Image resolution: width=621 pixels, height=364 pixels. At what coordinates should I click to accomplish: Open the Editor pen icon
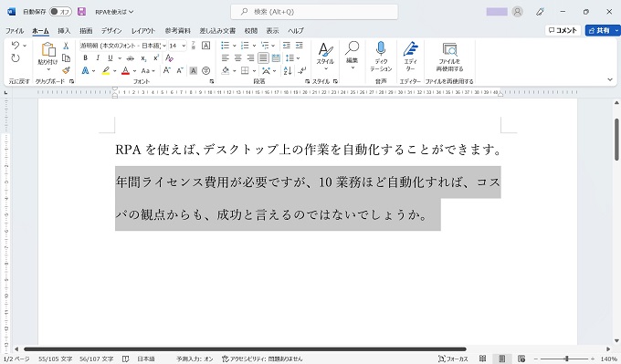click(410, 48)
